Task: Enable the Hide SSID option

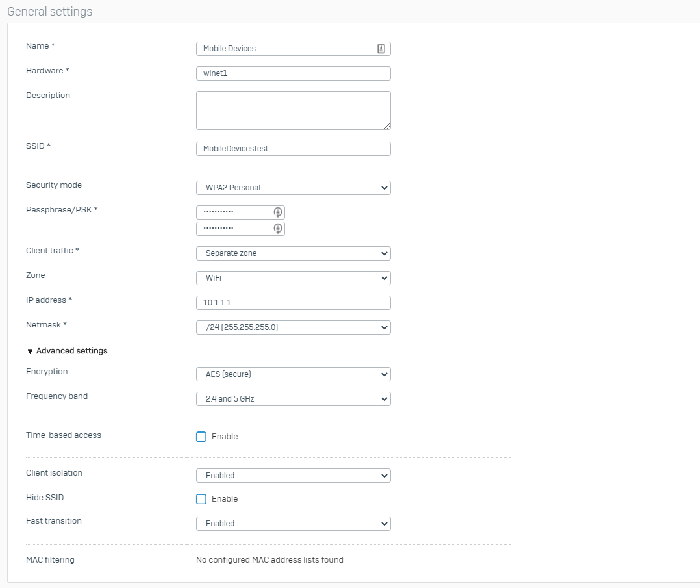Action: click(x=201, y=498)
